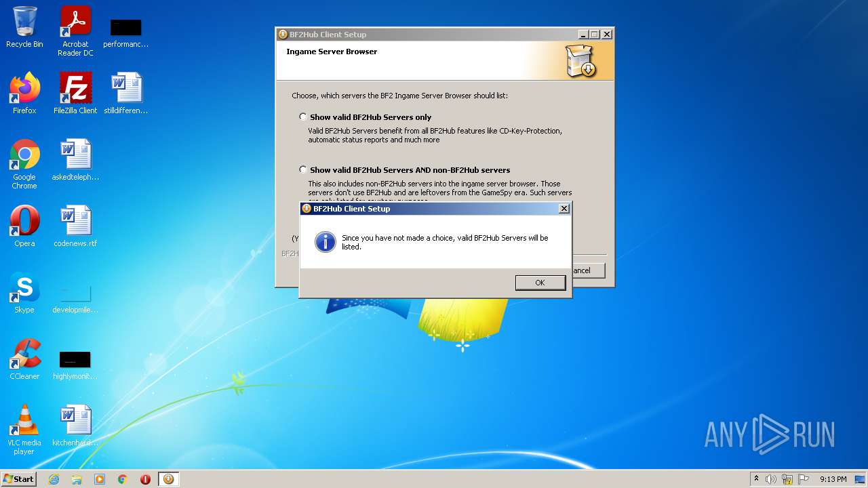Screen dimensions: 868x488
Task: Open the Windows Start menu
Action: (x=19, y=479)
